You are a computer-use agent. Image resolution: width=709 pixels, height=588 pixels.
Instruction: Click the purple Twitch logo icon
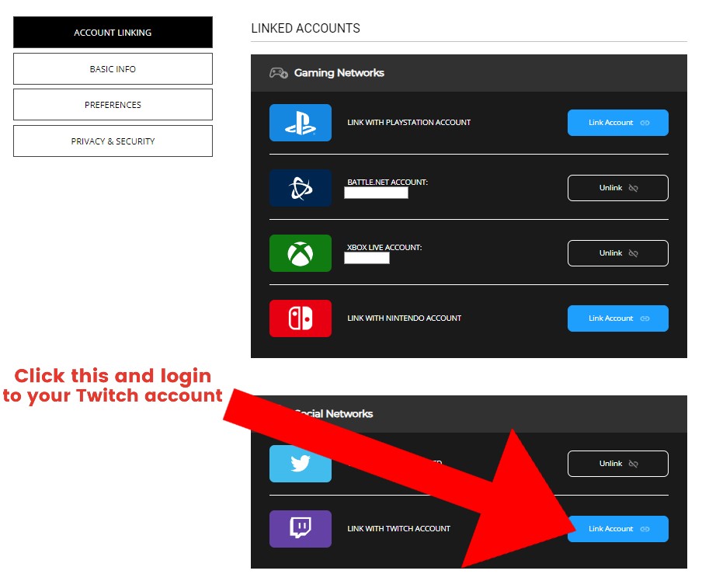click(x=301, y=529)
